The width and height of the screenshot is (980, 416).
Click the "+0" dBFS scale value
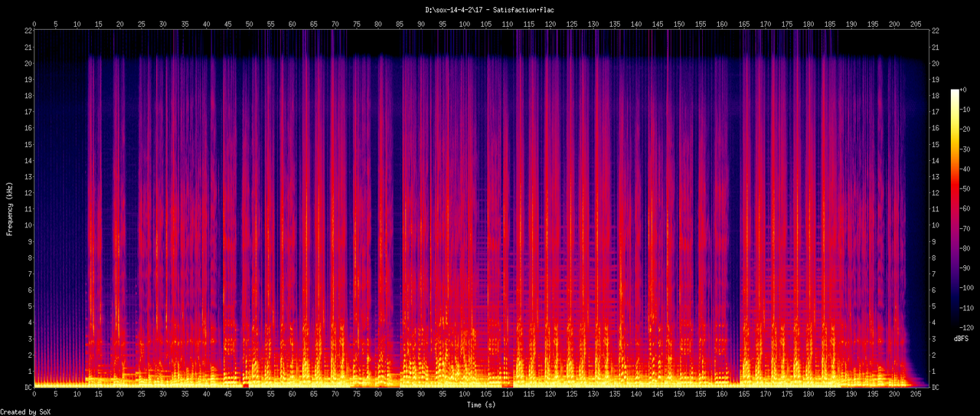(x=963, y=90)
